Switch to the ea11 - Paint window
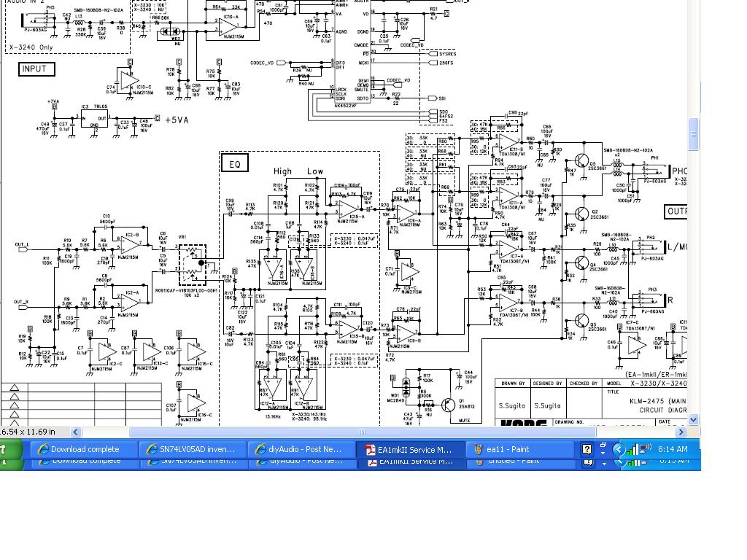 (519, 449)
